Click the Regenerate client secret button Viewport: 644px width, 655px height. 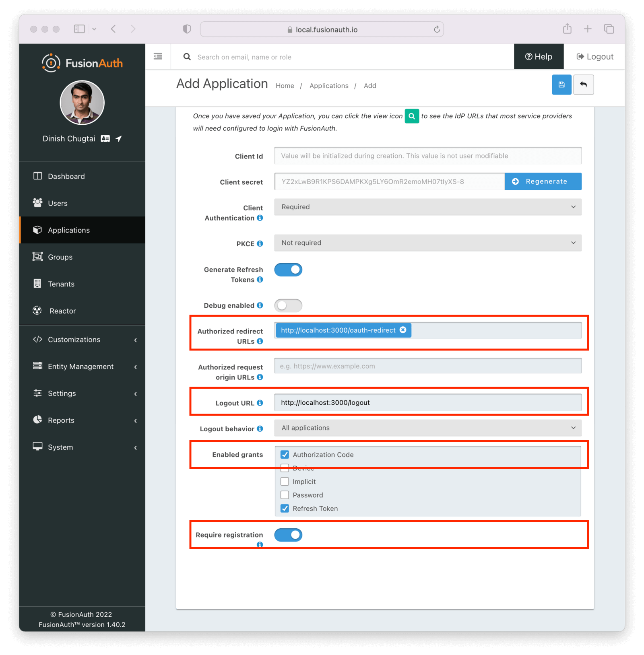tap(543, 181)
